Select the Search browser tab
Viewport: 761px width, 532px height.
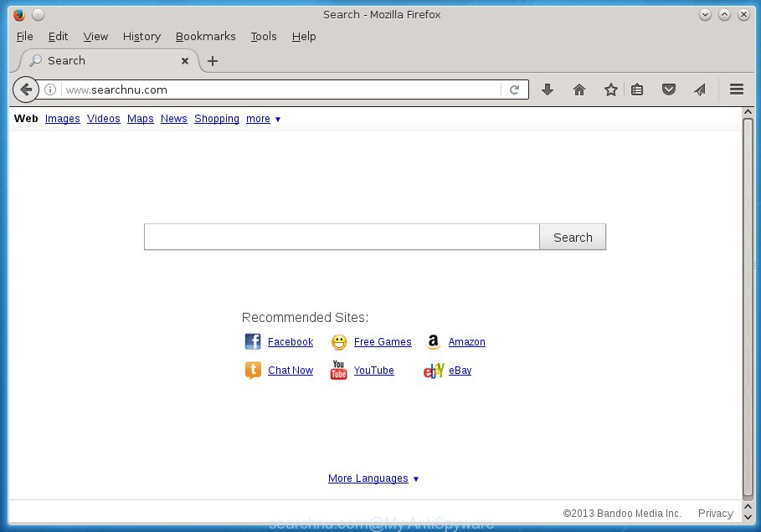tap(109, 61)
